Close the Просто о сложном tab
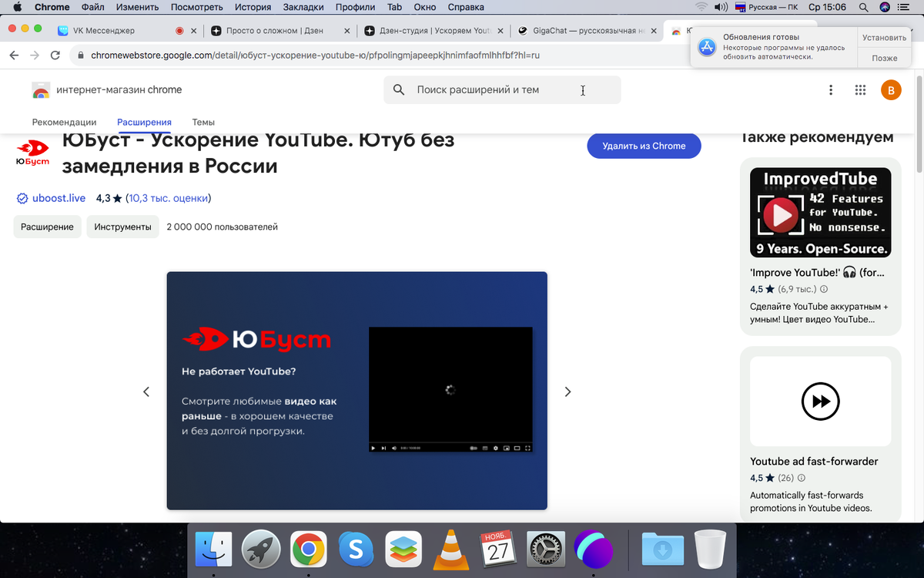Screen dimensions: 924x578 [346, 31]
